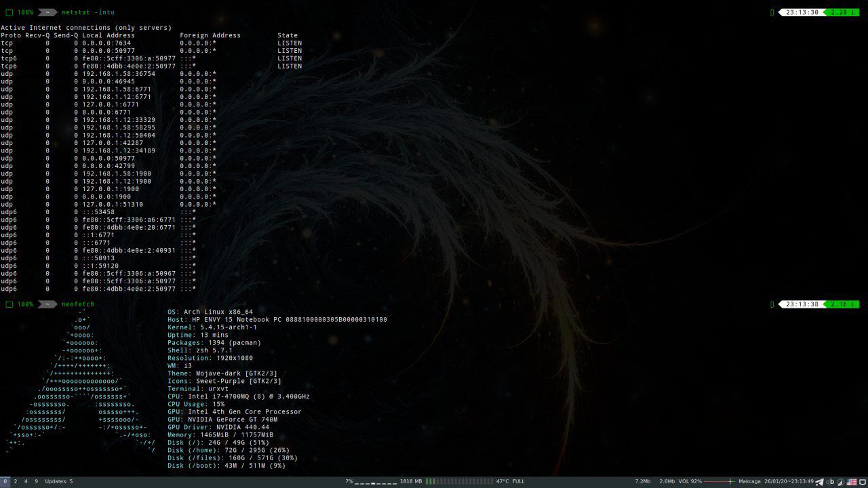Click the "Disk (/home): 72G / 295G (26%)" line
Viewport: 868px width, 488px height.
coord(229,450)
